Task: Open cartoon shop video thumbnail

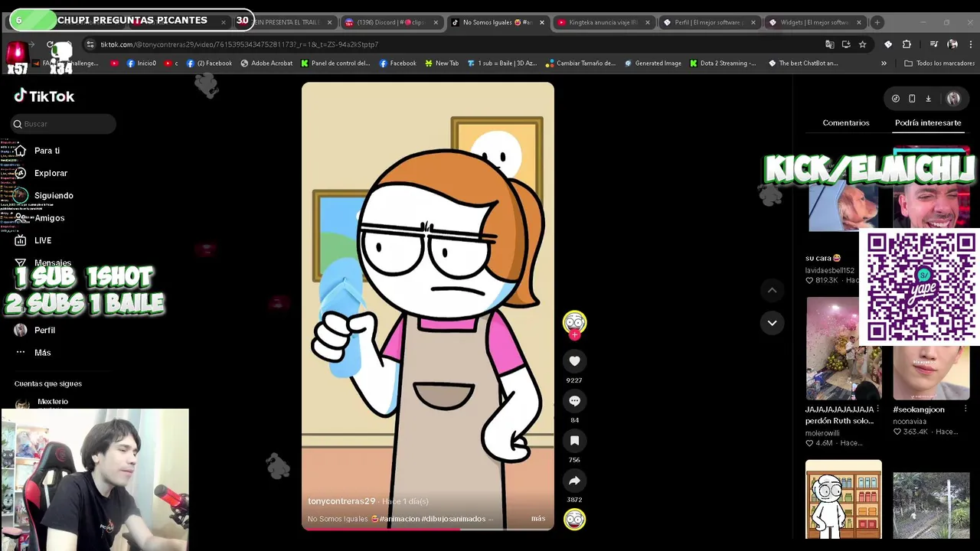Action: click(x=844, y=500)
